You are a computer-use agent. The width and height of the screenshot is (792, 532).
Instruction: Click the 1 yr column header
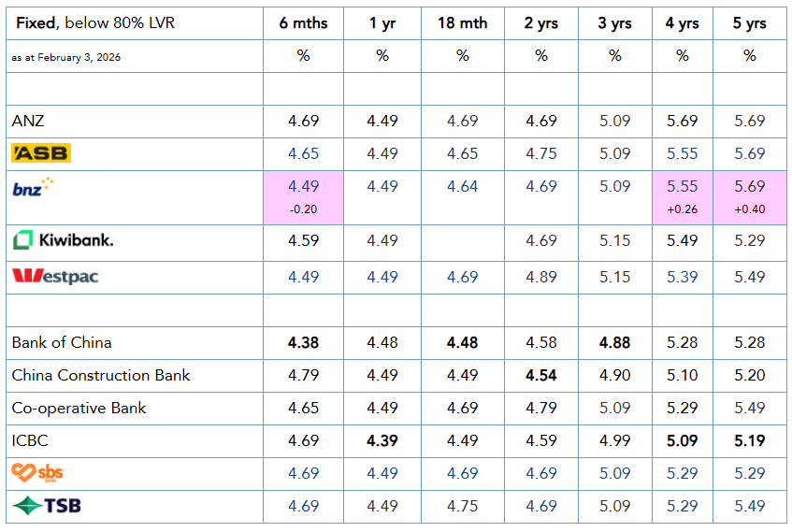382,23
